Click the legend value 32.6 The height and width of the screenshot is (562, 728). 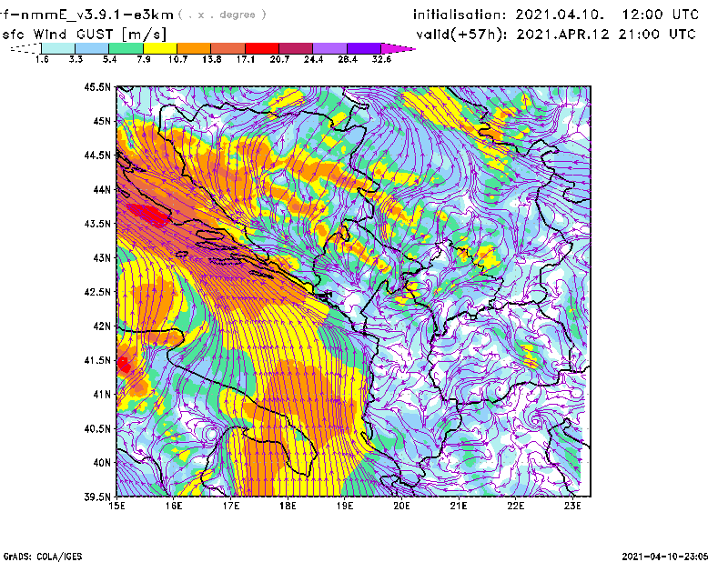(x=381, y=59)
